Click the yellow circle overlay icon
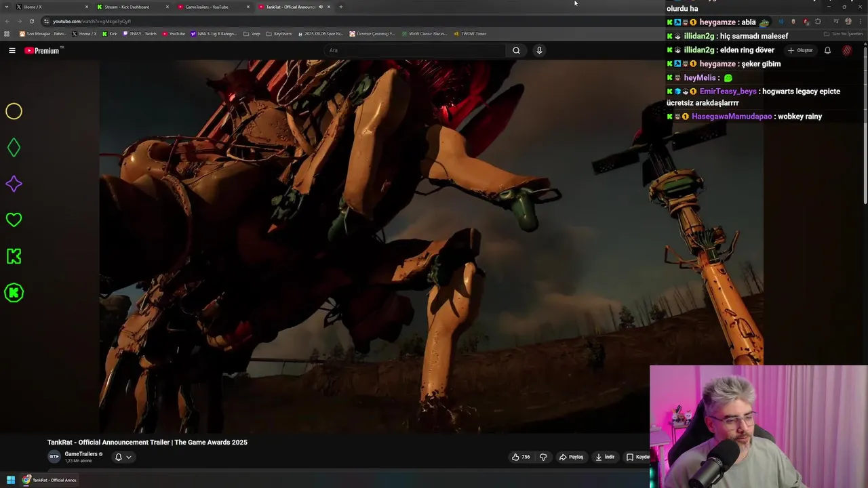This screenshot has height=488, width=868. click(x=14, y=111)
